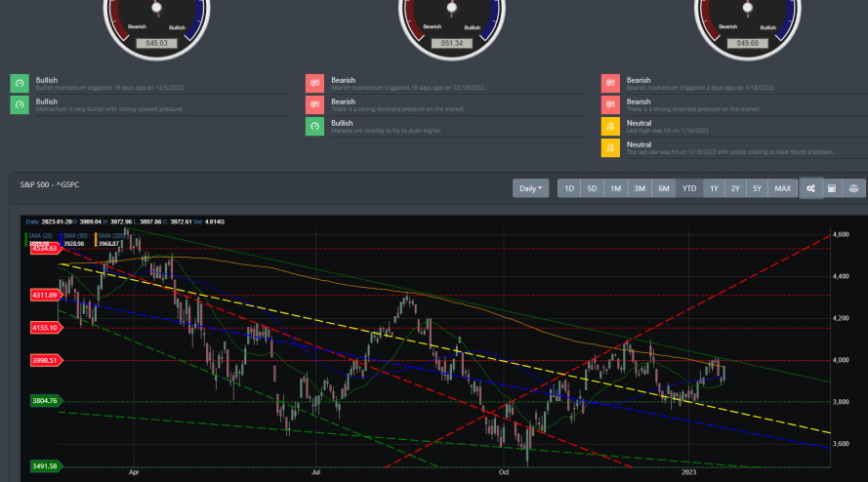Click 'Markets are looking to try to push higher'
Viewport: 868px width, 482px height.
coord(387,131)
